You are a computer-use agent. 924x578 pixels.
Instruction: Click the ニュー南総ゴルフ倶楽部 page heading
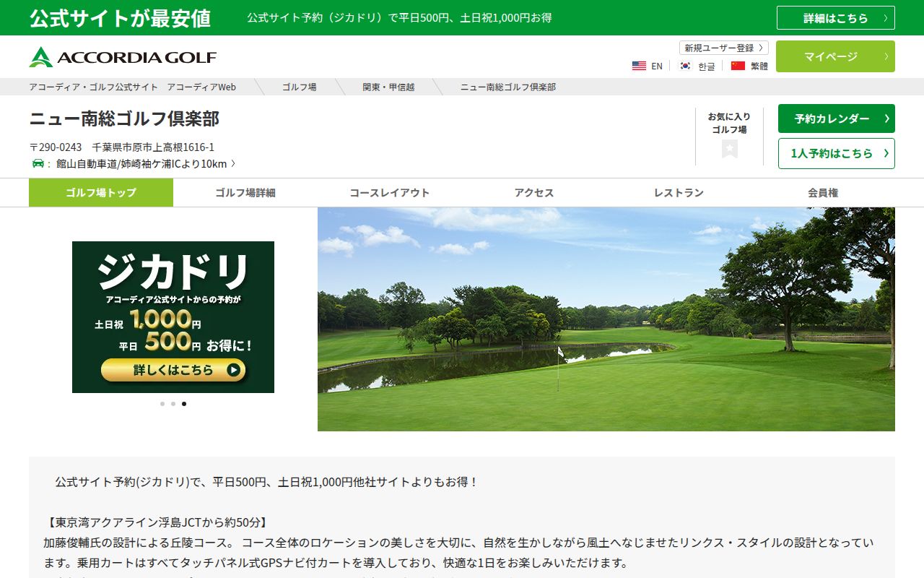124,118
